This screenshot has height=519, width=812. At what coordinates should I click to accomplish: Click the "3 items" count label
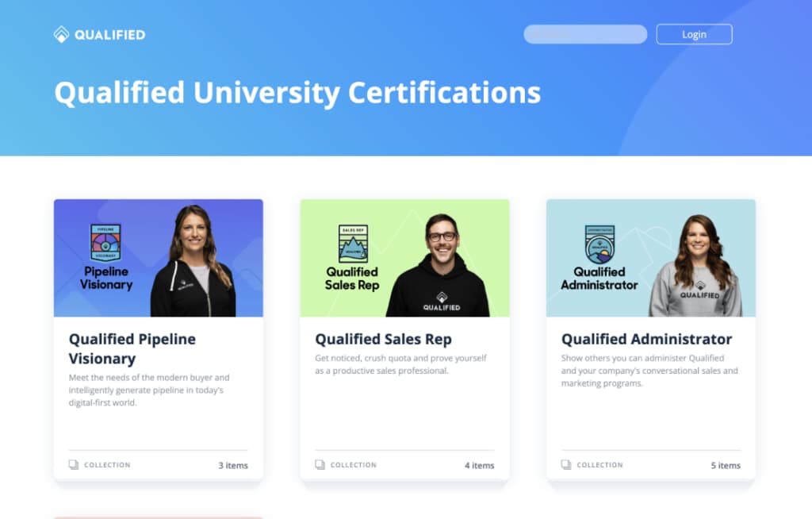coord(233,466)
